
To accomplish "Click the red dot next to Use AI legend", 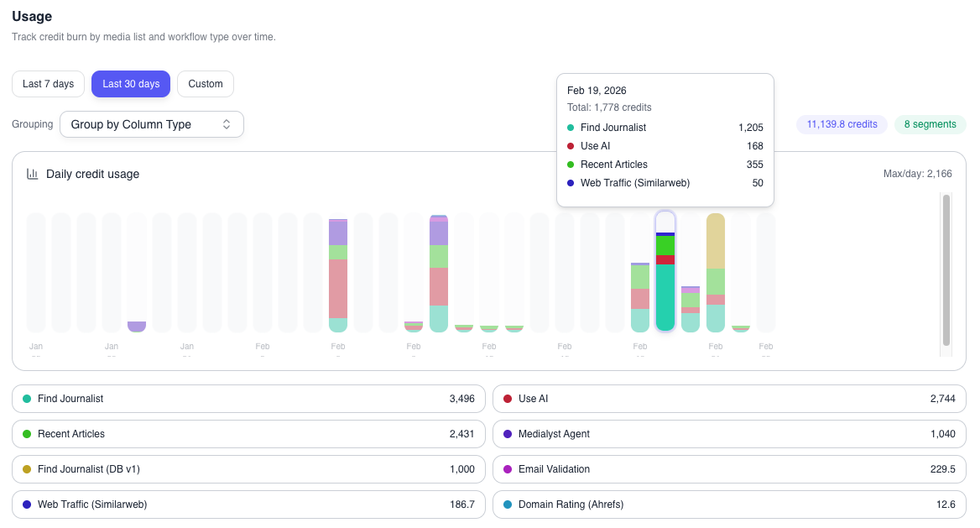I will pyautogui.click(x=508, y=399).
